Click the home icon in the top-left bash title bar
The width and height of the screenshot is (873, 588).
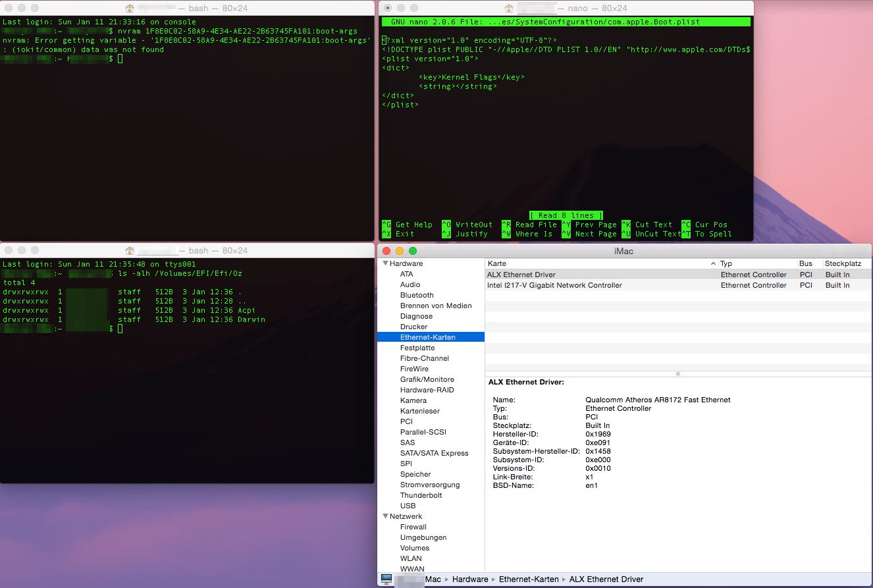click(x=130, y=9)
